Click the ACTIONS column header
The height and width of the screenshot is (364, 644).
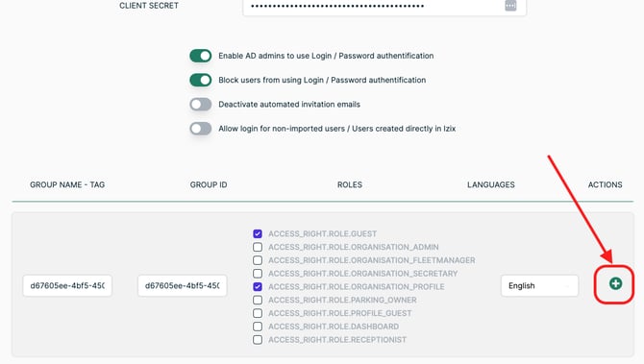605,184
